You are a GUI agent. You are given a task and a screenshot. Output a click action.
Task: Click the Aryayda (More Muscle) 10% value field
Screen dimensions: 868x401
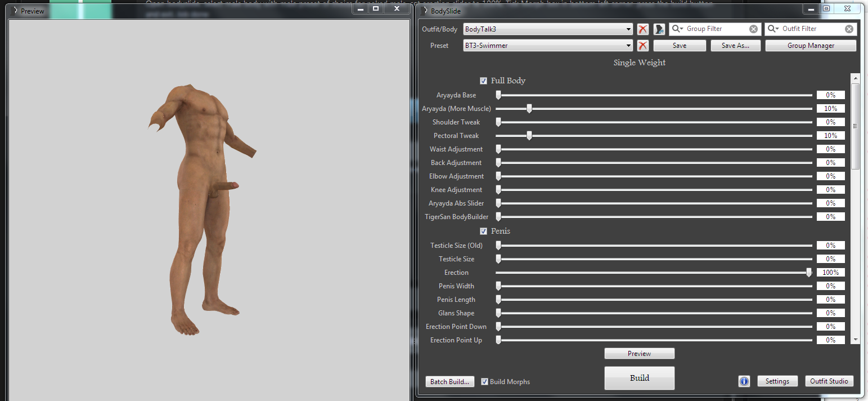tap(831, 109)
